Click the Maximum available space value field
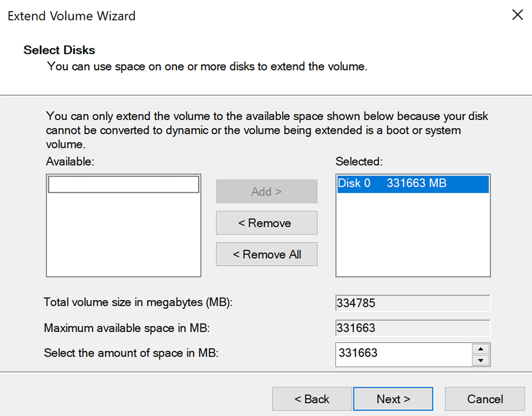The height and width of the screenshot is (416, 532). click(412, 328)
